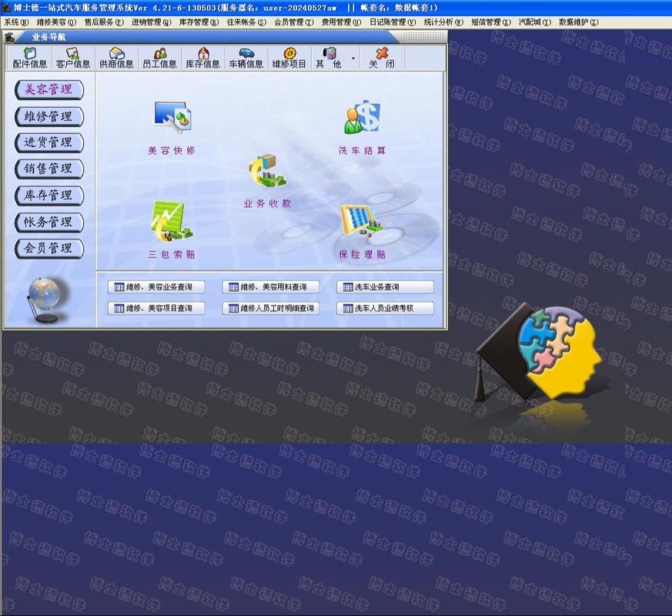This screenshot has width=672, height=616.
Task: Click the 维修人员工时明细查询 button
Action: click(270, 308)
